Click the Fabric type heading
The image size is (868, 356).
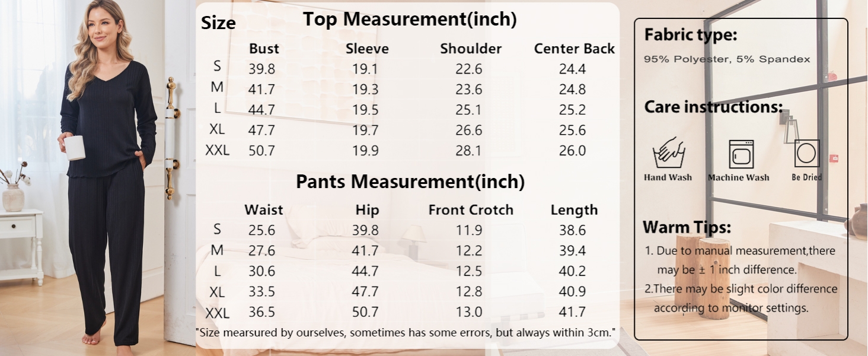(691, 35)
